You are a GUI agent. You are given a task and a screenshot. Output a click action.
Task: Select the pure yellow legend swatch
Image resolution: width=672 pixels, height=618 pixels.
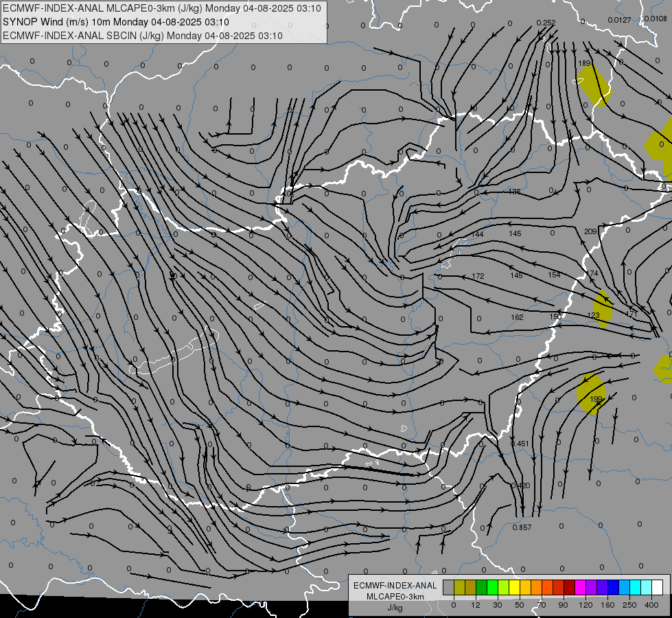tap(514, 587)
